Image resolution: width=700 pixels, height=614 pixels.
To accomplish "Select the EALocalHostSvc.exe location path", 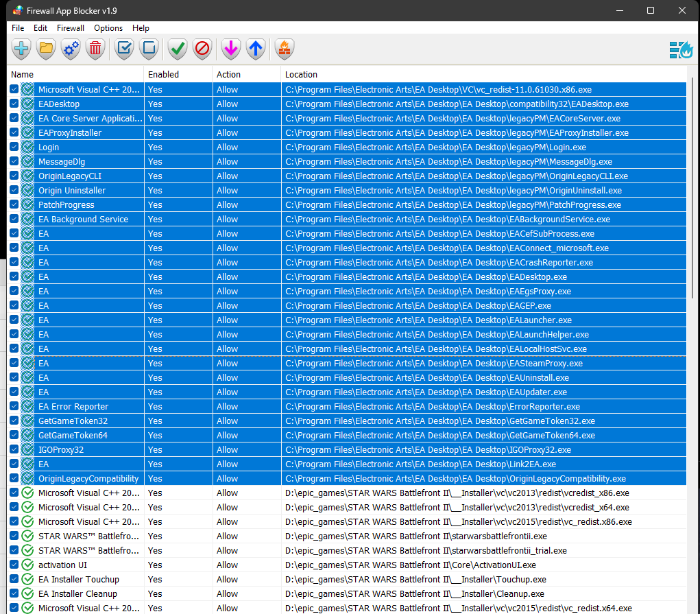I will 436,349.
